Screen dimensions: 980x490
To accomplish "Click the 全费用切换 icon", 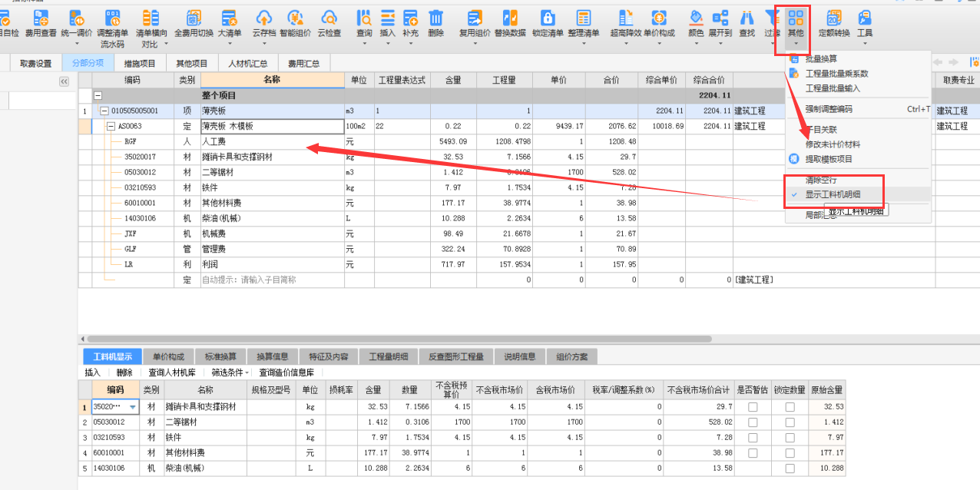I will pyautogui.click(x=194, y=17).
